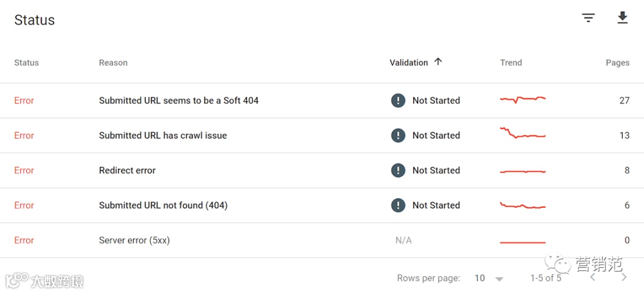Open the filter rows icon
This screenshot has height=293, width=644.
[x=589, y=18]
